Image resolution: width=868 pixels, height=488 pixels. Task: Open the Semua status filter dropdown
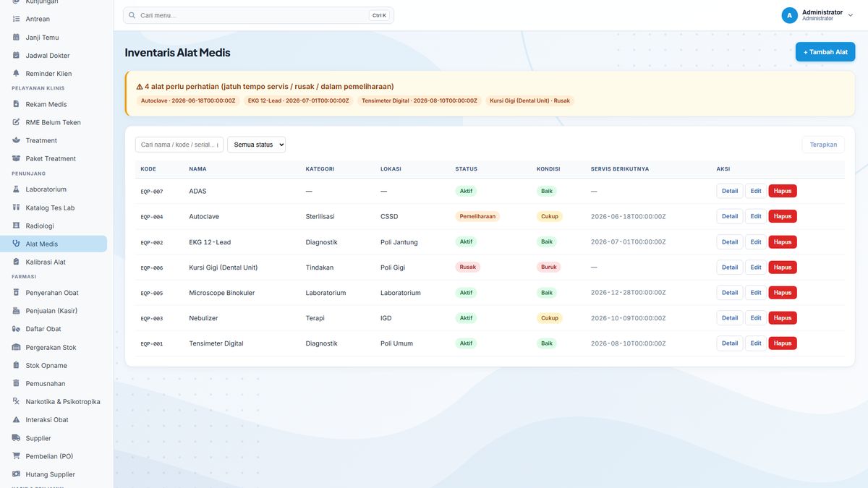[257, 145]
